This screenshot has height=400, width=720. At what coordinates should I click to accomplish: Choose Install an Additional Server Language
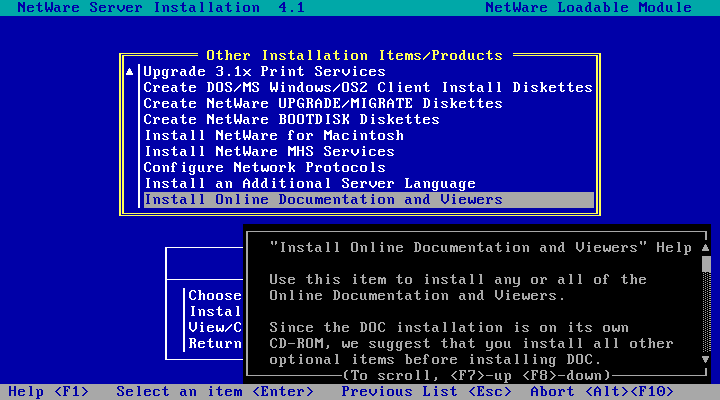point(309,184)
